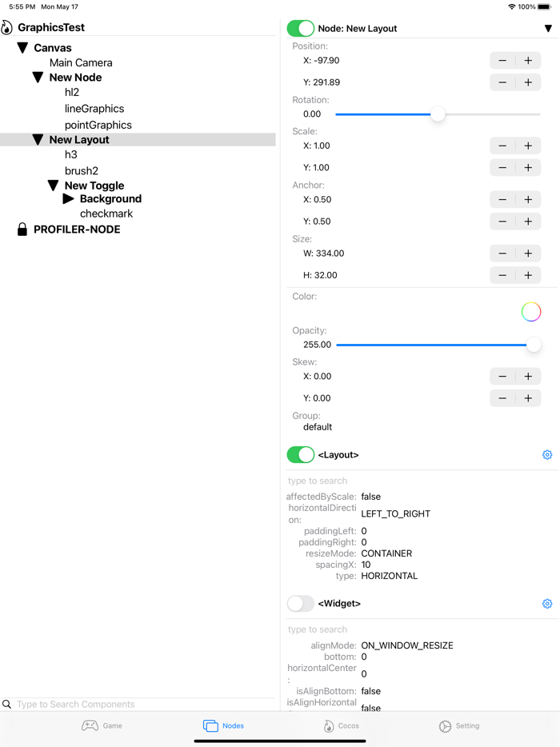Viewport: 560px width, 747px height.
Task: Increase Anchor Y with the plus button
Action: (528, 222)
